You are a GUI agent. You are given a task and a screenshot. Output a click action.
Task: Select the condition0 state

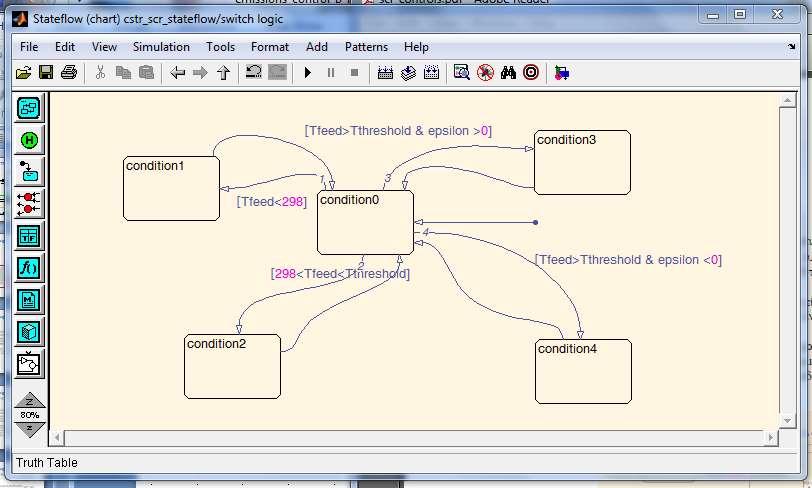pyautogui.click(x=366, y=222)
